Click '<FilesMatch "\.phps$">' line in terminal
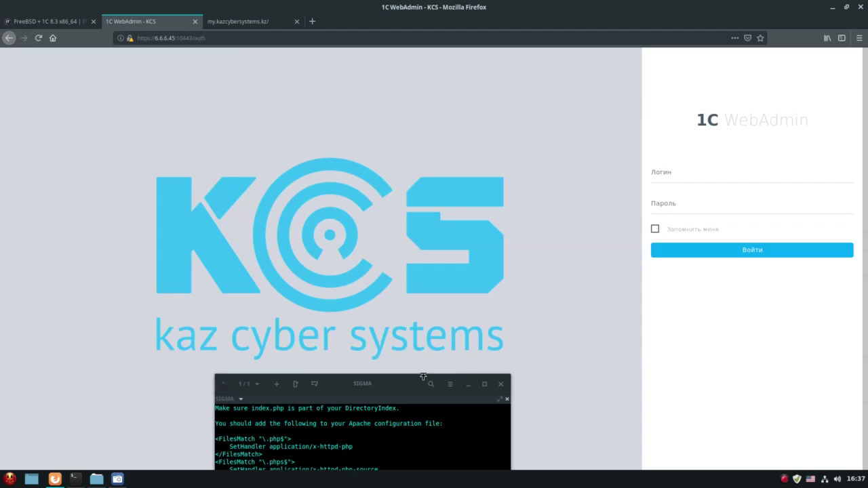 [x=255, y=462]
